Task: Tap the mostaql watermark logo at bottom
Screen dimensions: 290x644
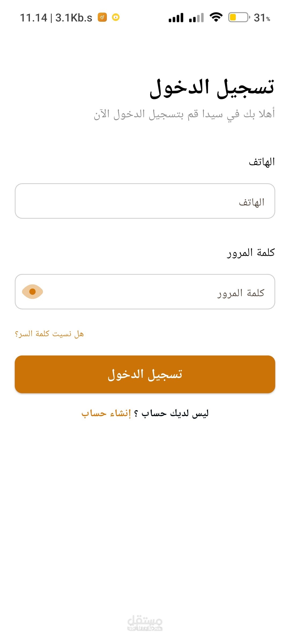Action: pos(145,623)
